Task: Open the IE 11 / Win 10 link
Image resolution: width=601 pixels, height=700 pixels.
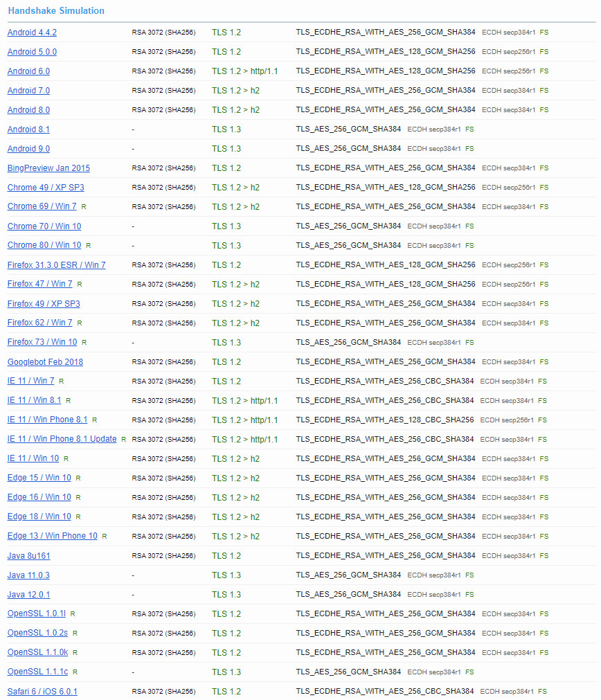Action: point(33,459)
